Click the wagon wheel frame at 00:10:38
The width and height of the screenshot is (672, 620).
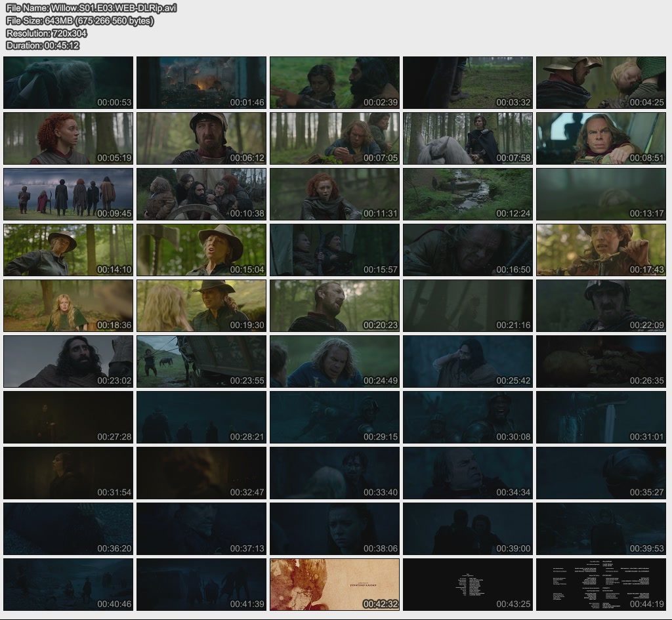(x=201, y=194)
